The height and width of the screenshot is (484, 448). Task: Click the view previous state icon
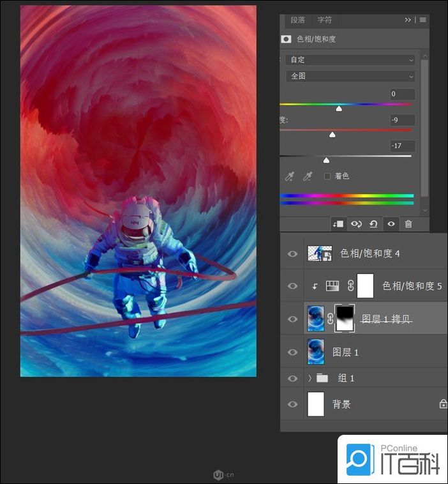tap(356, 224)
